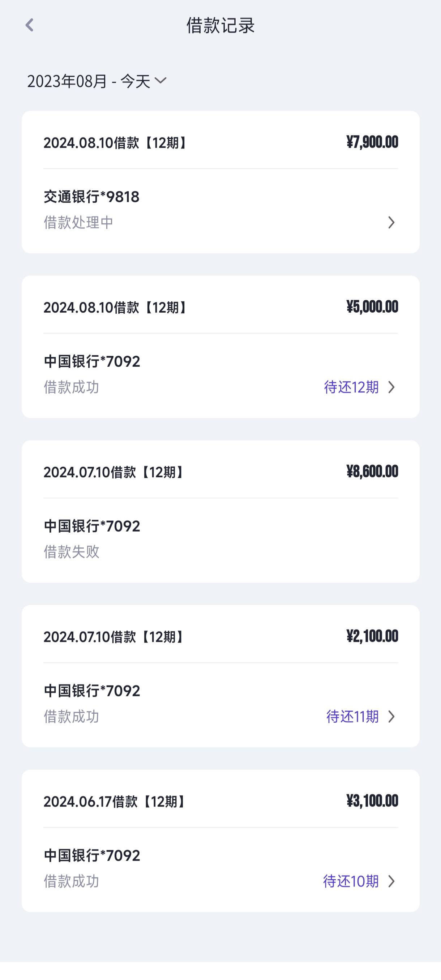View 待还11期 repayment details
Image resolution: width=441 pixels, height=980 pixels.
[x=352, y=716]
